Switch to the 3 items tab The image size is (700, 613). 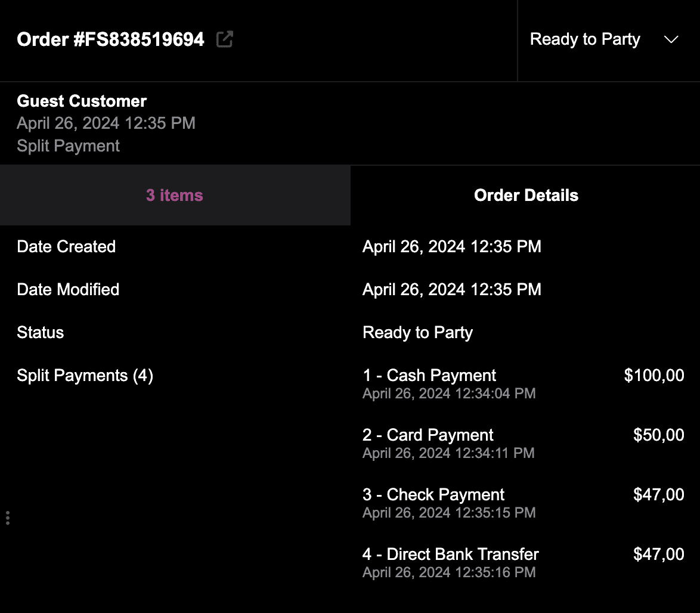(x=175, y=195)
